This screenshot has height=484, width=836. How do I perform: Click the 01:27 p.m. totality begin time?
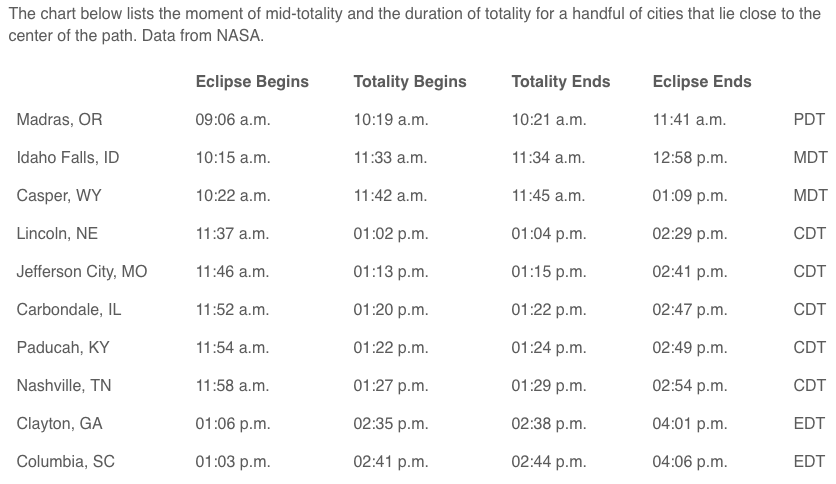(x=391, y=386)
